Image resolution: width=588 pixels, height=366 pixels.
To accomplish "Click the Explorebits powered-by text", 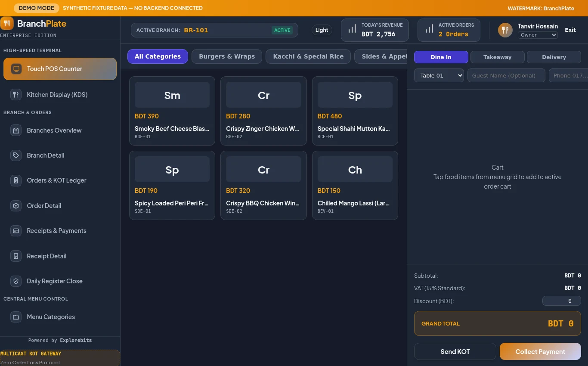I will point(76,340).
